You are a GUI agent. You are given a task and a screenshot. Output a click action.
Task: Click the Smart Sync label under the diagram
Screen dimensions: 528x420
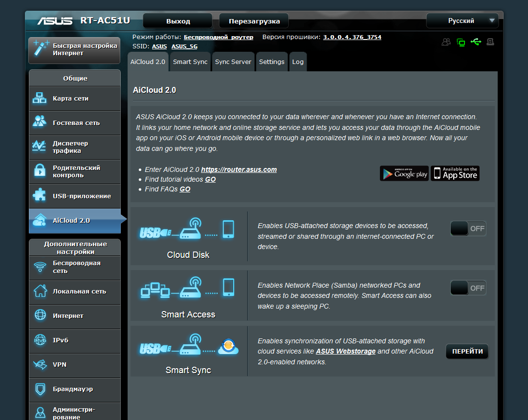pos(188,370)
